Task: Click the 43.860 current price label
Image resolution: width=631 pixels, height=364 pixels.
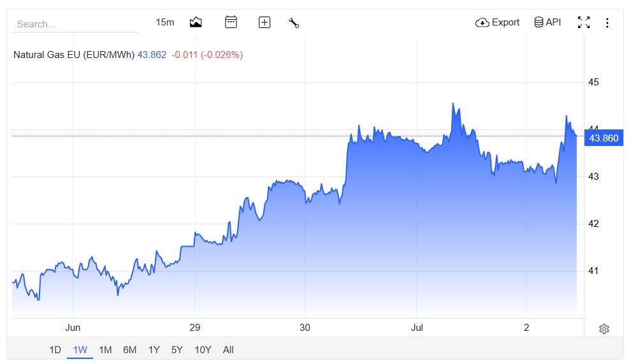Action: (x=603, y=138)
